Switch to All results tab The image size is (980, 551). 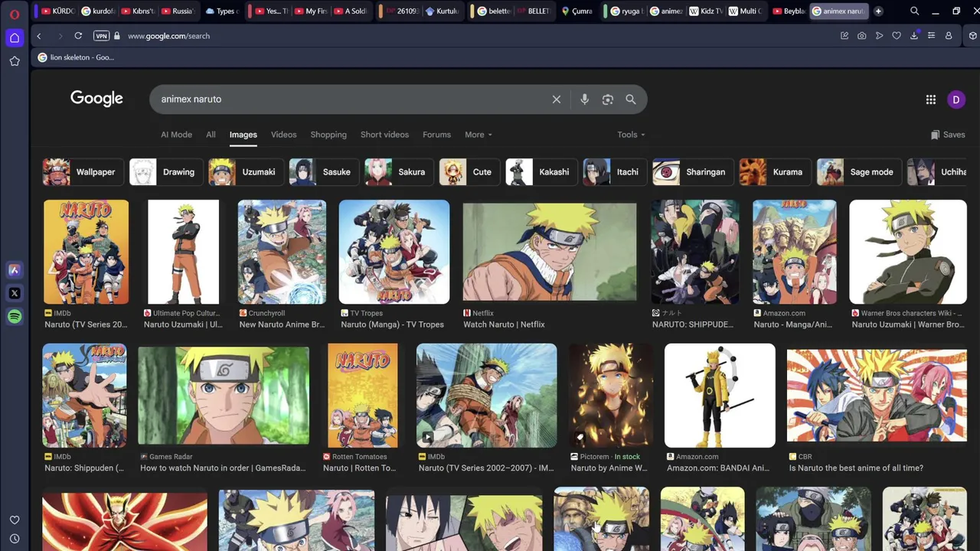point(211,135)
